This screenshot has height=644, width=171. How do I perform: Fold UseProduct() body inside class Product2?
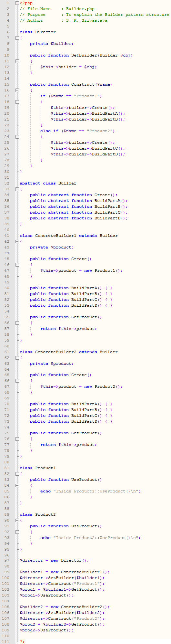(17, 532)
